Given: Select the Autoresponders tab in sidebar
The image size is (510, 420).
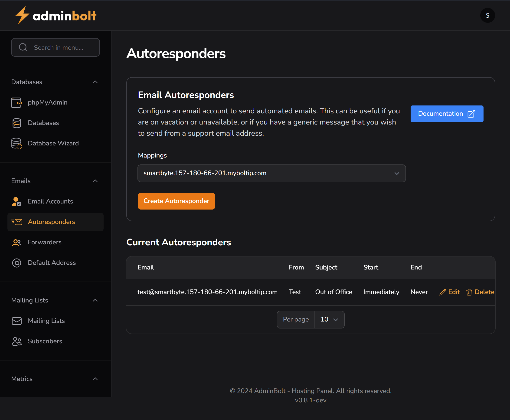Looking at the screenshot, I should coord(51,222).
